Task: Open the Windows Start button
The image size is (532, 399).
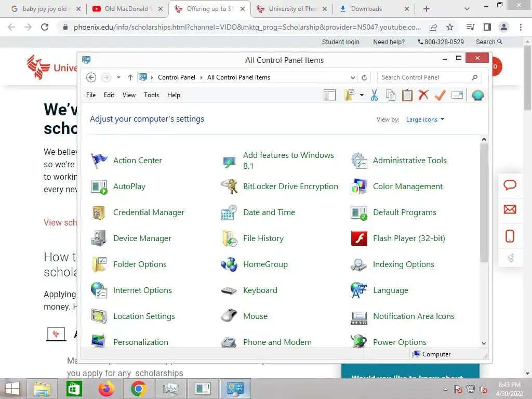Action: (x=12, y=389)
